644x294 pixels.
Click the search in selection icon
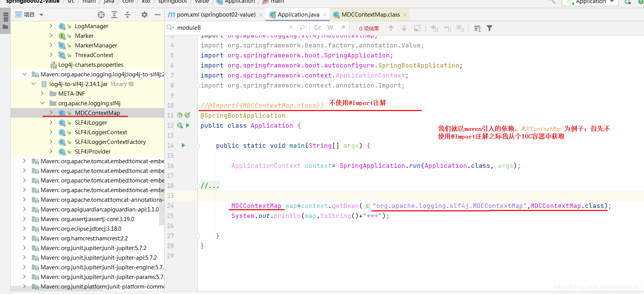pyautogui.click(x=417, y=28)
